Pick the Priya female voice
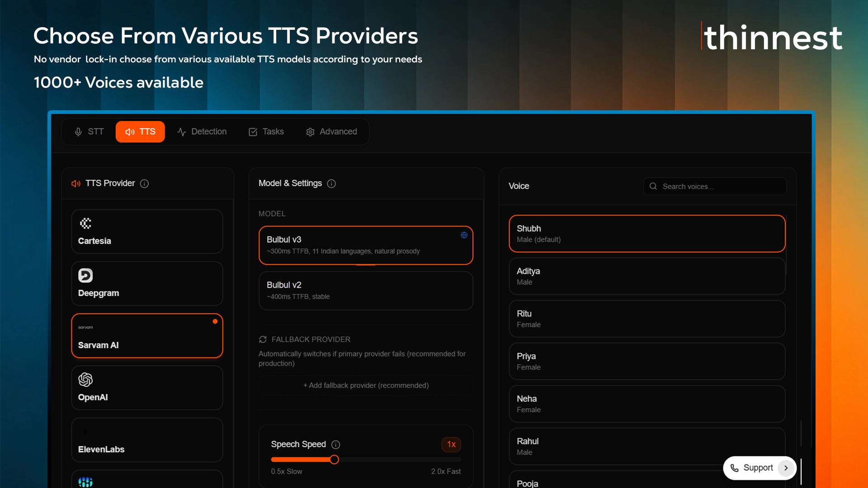 pyautogui.click(x=647, y=361)
